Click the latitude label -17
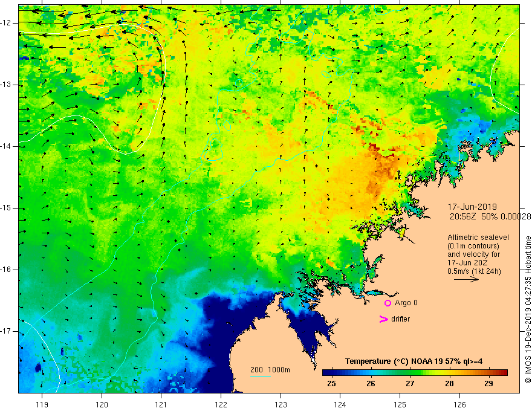 pos(7,331)
